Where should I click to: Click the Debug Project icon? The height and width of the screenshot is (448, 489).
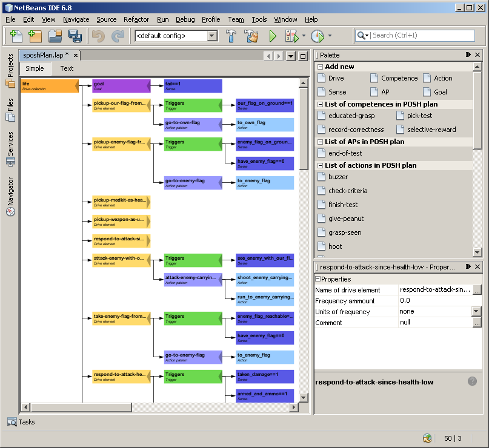pyautogui.click(x=292, y=36)
